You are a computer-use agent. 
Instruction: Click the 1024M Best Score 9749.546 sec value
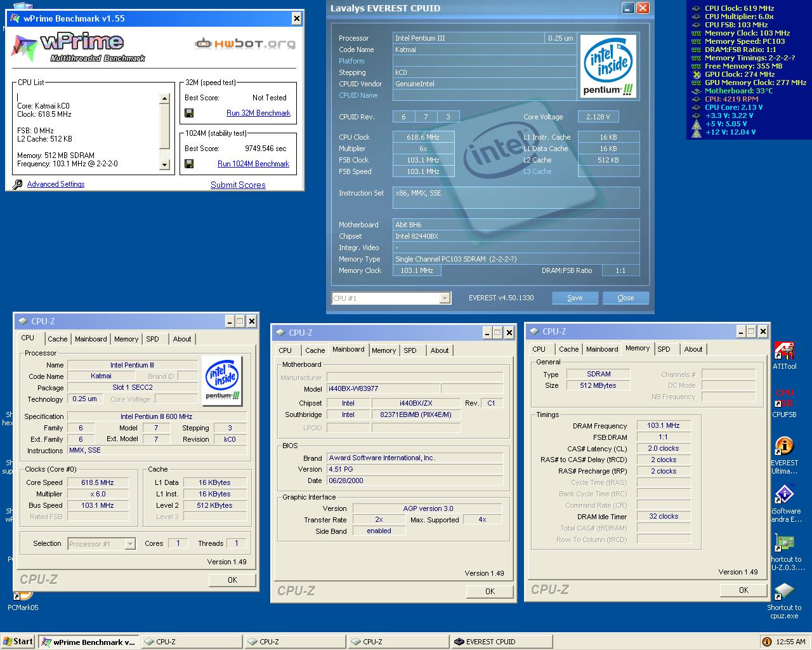[x=265, y=149]
